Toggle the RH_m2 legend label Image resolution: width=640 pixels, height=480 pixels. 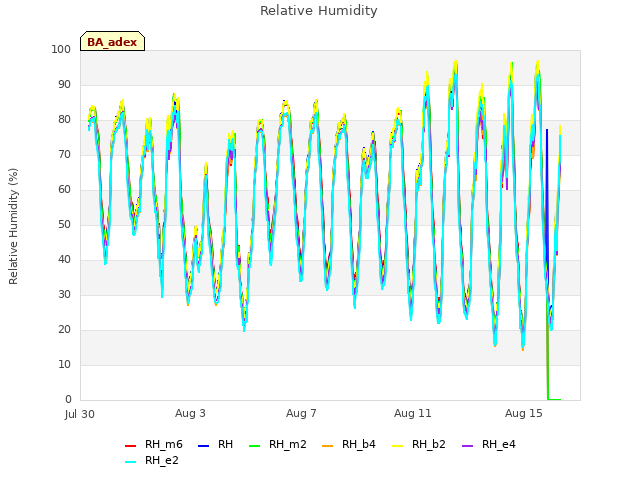[x=288, y=444]
